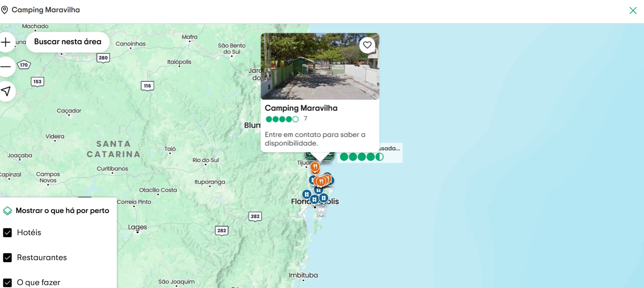Image resolution: width=644 pixels, height=288 pixels.
Task: Zoom in the map with plus button
Action: click(x=6, y=42)
